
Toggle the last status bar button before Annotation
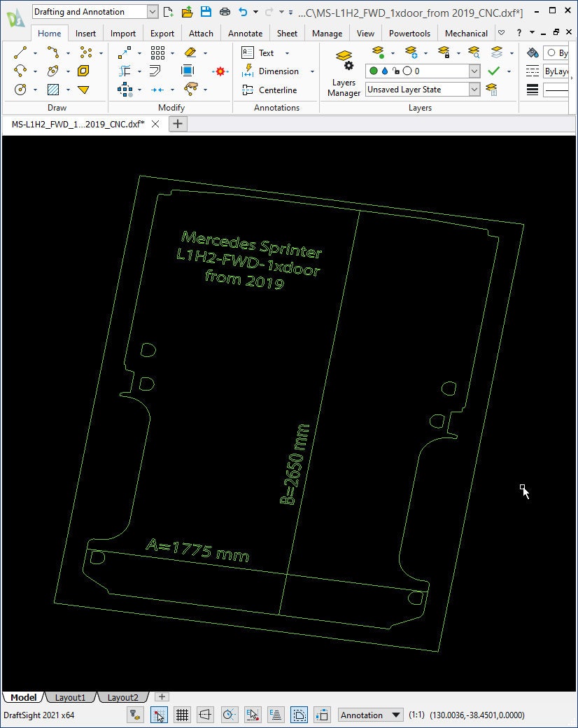tap(322, 715)
